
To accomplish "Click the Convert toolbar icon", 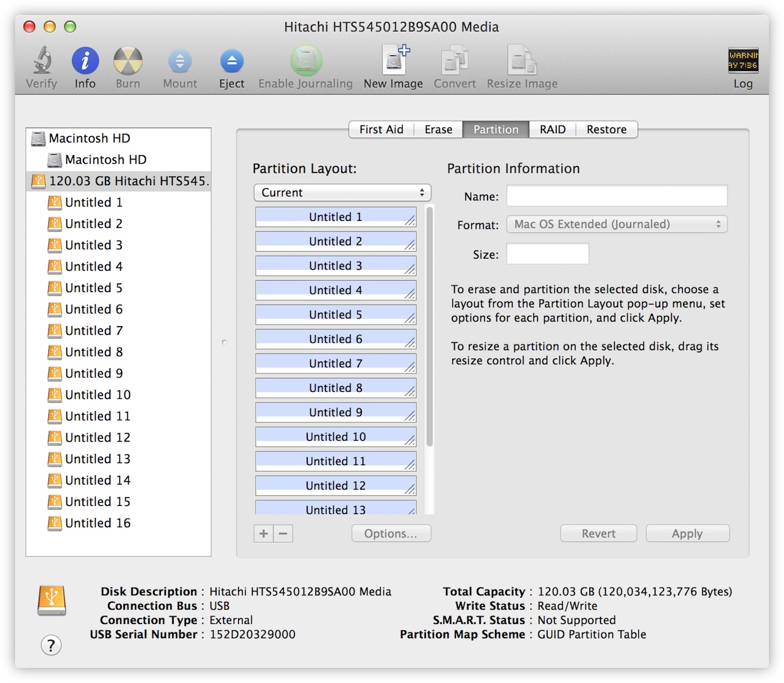I will pyautogui.click(x=454, y=60).
